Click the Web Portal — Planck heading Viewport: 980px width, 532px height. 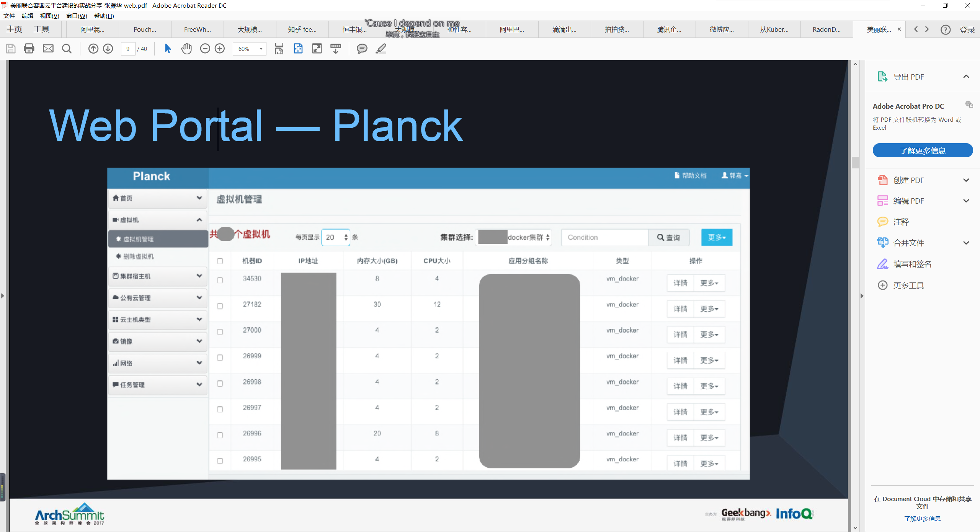256,126
